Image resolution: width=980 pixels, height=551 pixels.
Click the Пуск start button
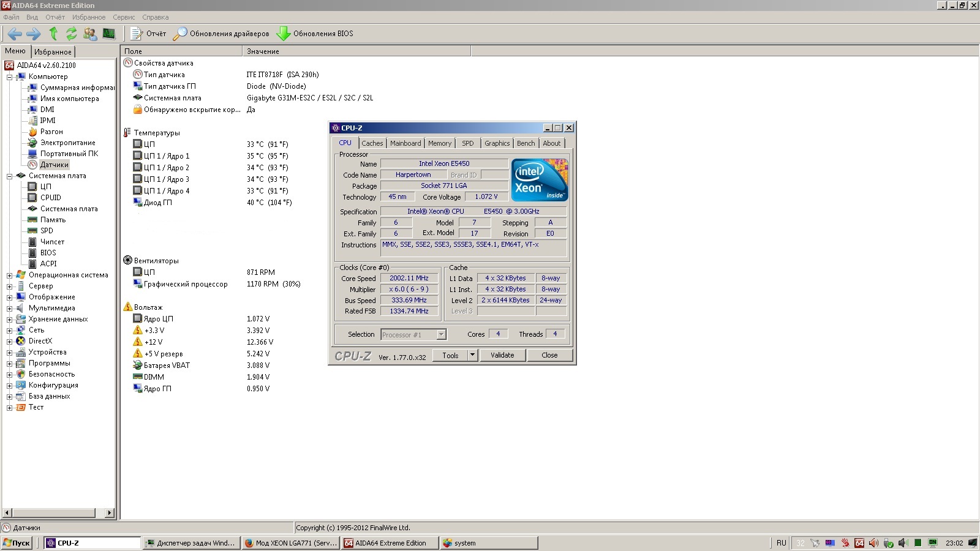click(17, 543)
